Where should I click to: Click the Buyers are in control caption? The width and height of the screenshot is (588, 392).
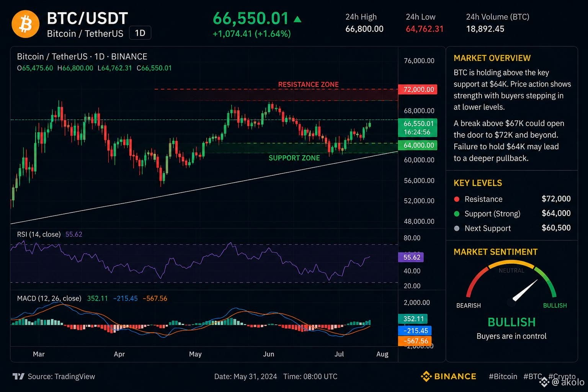pyautogui.click(x=511, y=336)
